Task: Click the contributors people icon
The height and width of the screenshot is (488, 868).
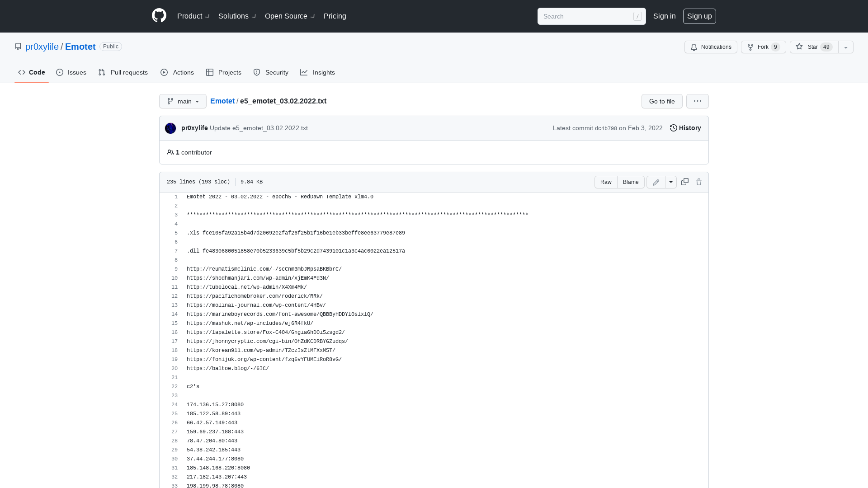Action: coord(170,152)
